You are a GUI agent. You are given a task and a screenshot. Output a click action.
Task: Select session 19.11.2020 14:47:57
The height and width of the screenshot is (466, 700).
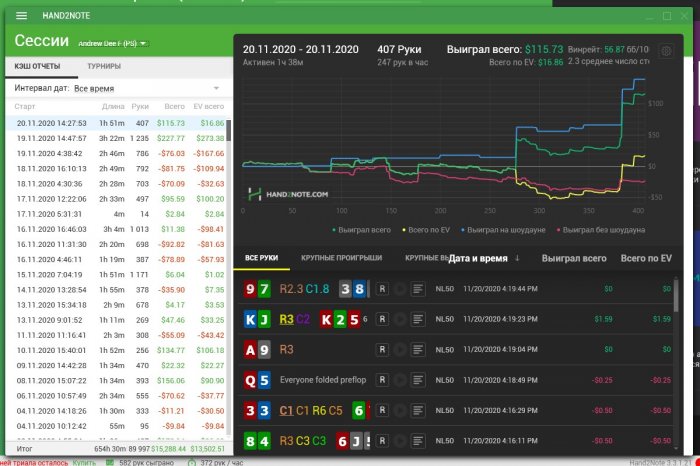click(x=117, y=138)
